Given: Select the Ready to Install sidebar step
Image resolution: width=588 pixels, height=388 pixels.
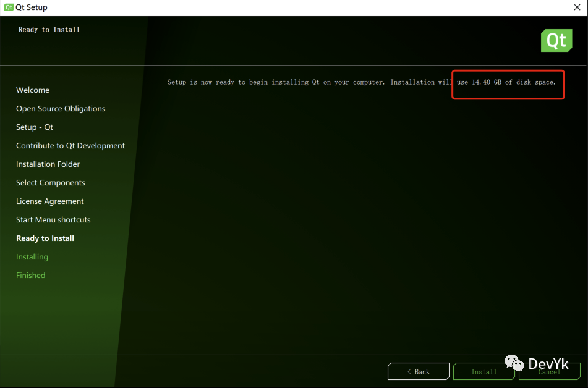Looking at the screenshot, I should tap(45, 238).
